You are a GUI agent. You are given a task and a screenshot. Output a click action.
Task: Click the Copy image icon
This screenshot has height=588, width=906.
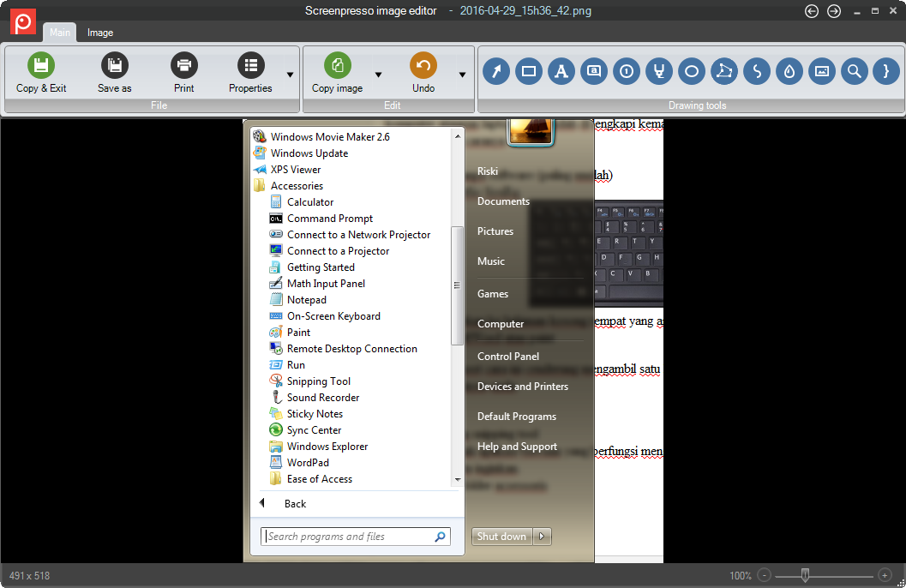coord(338,65)
